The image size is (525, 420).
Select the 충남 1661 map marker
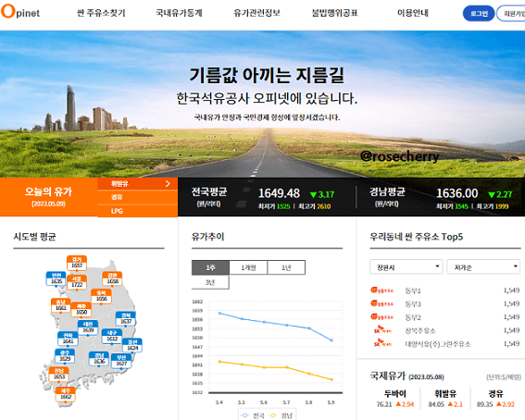[x=60, y=305]
